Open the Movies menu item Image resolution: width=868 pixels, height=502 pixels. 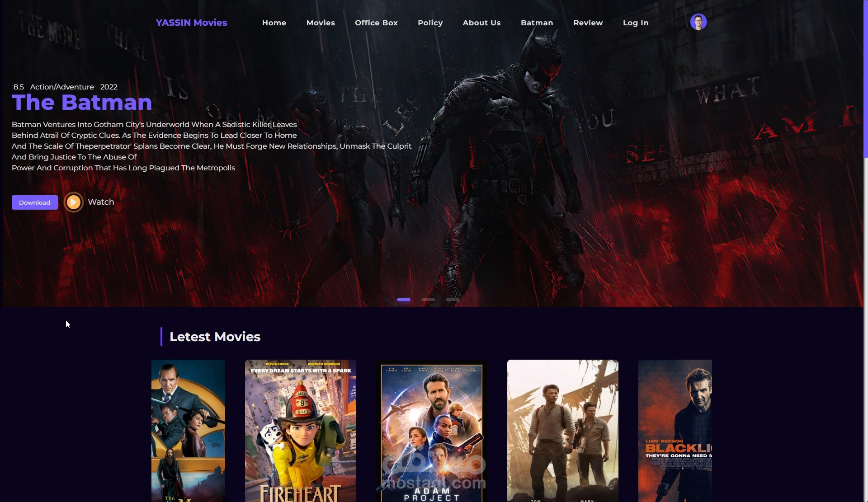click(321, 23)
